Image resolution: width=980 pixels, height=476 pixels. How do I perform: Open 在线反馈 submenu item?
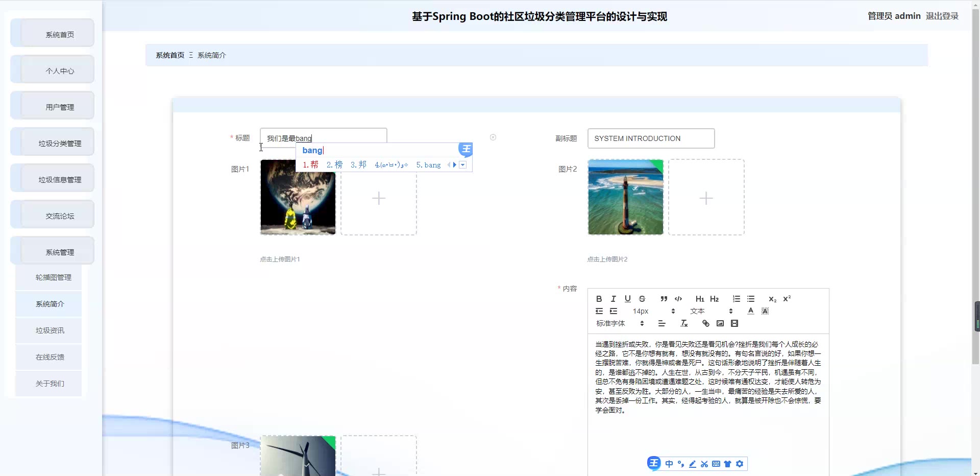click(48, 357)
